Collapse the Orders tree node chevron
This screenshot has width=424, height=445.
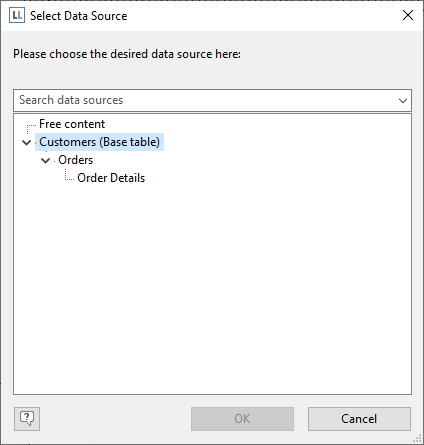point(45,161)
